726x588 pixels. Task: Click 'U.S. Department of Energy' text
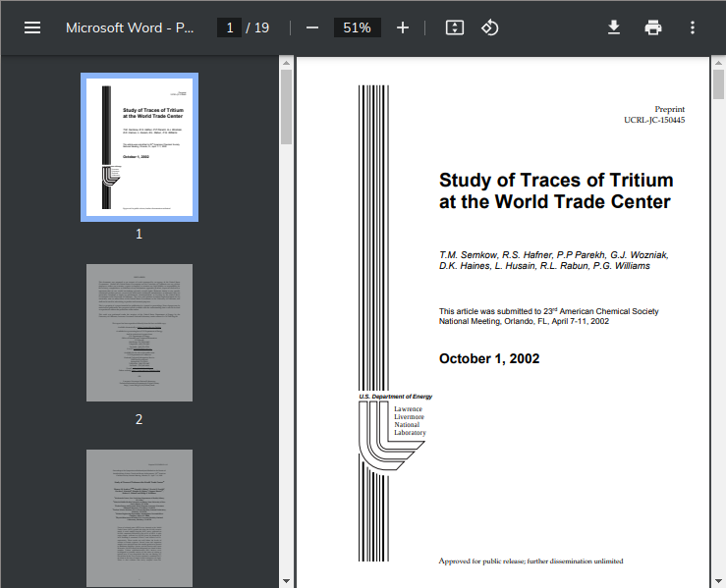(x=395, y=397)
